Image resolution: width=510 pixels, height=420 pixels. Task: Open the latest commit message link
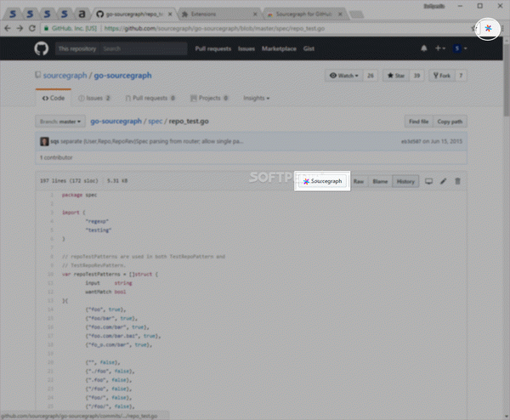pos(151,141)
